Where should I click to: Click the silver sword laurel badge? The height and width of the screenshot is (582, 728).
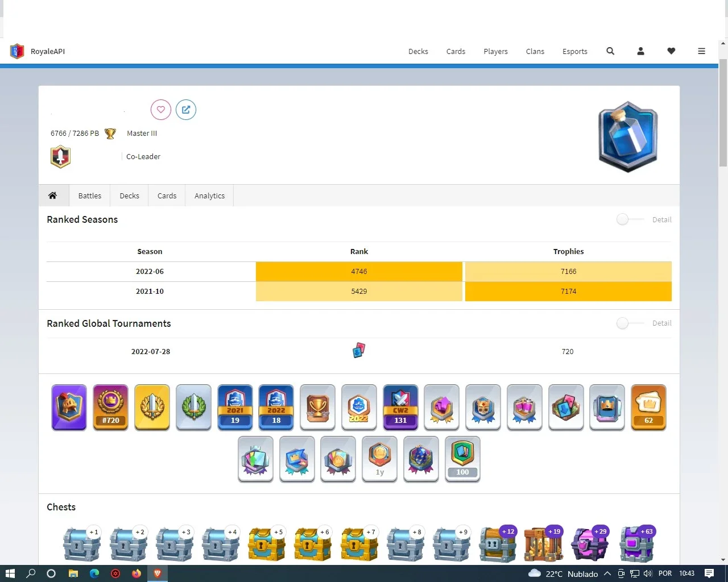(x=194, y=408)
